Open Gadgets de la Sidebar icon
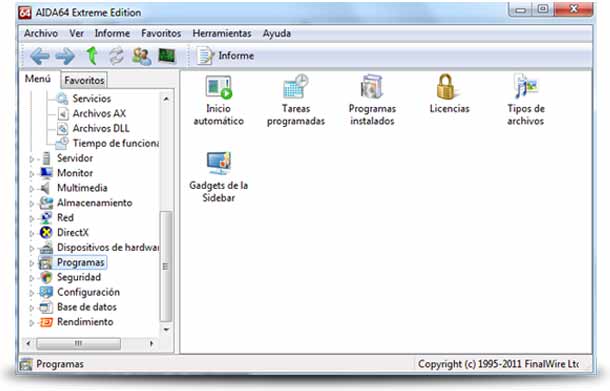This screenshot has width=610, height=391. pos(219,177)
